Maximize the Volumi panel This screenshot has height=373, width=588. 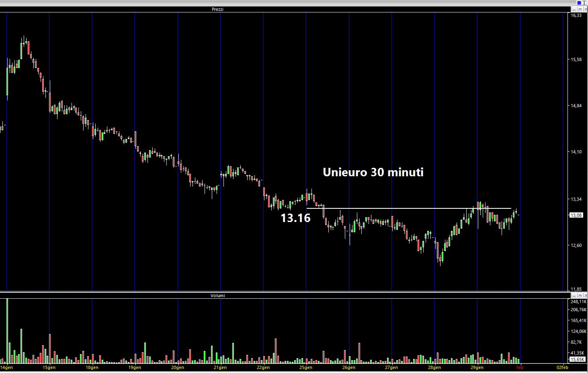[x=580, y=296]
